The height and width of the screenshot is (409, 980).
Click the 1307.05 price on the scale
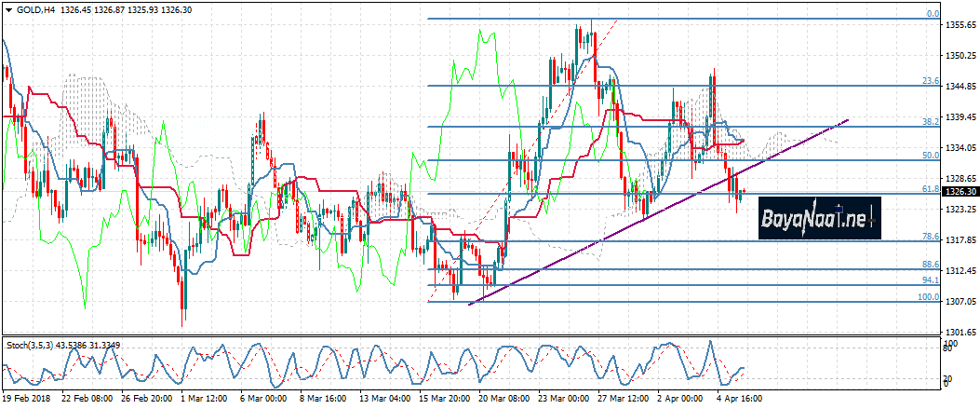(x=960, y=302)
